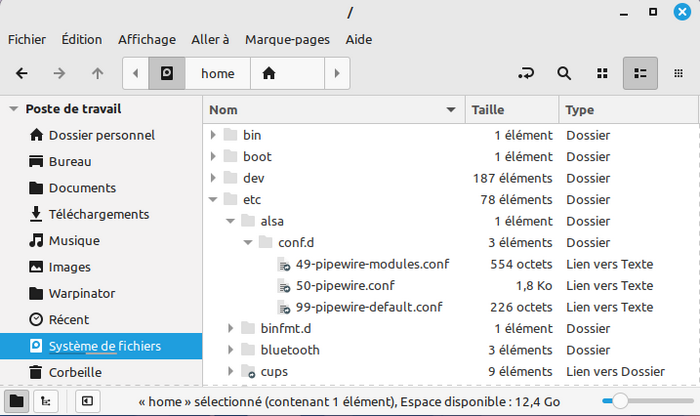Viewport: 700px width, 416px height.
Task: Click the back navigation arrow
Action: click(x=22, y=73)
